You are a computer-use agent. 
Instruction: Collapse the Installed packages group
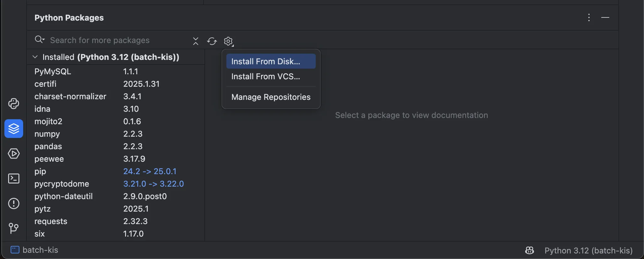point(35,57)
